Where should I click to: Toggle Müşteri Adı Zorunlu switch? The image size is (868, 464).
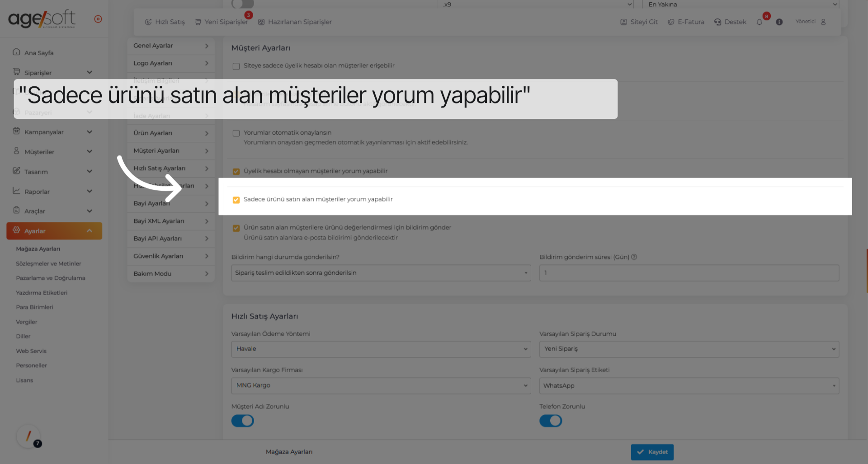pos(243,421)
